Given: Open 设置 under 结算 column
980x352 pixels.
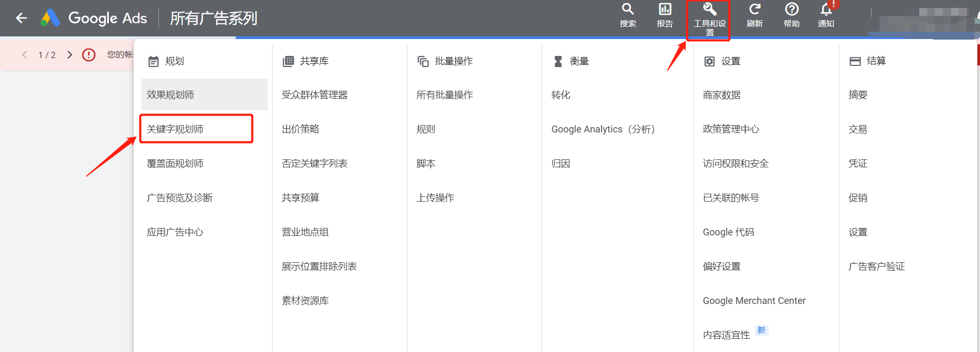Looking at the screenshot, I should click(858, 232).
